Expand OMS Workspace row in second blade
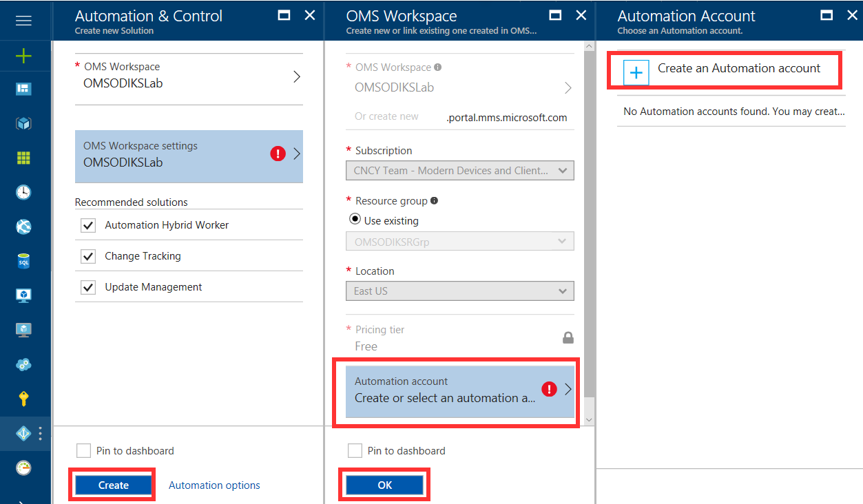This screenshot has height=504, width=863. coord(459,78)
